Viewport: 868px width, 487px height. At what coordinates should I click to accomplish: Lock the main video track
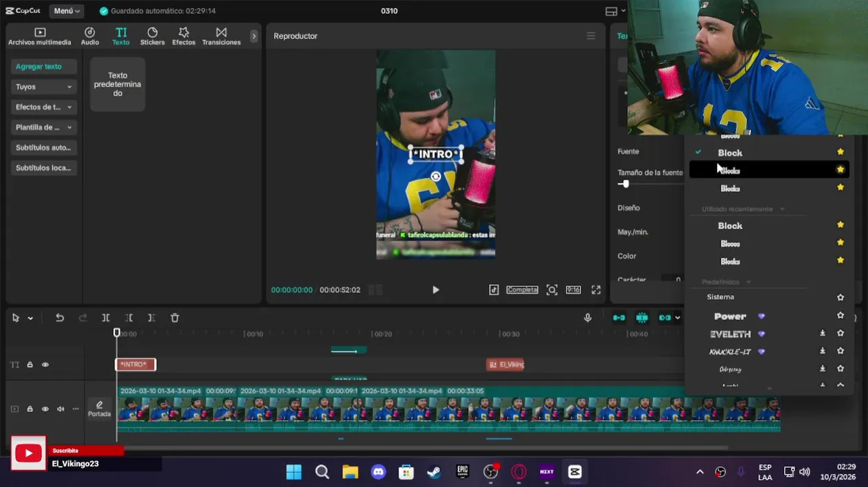coord(30,409)
